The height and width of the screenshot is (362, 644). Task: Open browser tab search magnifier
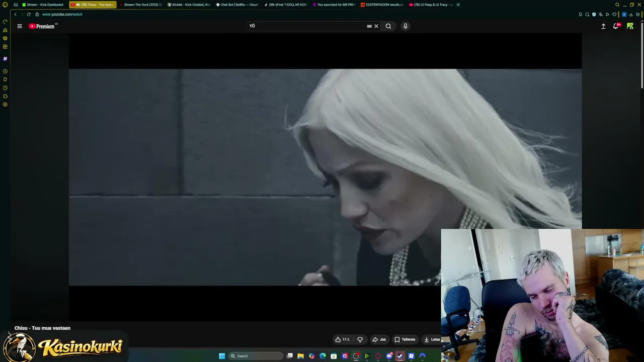pyautogui.click(x=617, y=5)
